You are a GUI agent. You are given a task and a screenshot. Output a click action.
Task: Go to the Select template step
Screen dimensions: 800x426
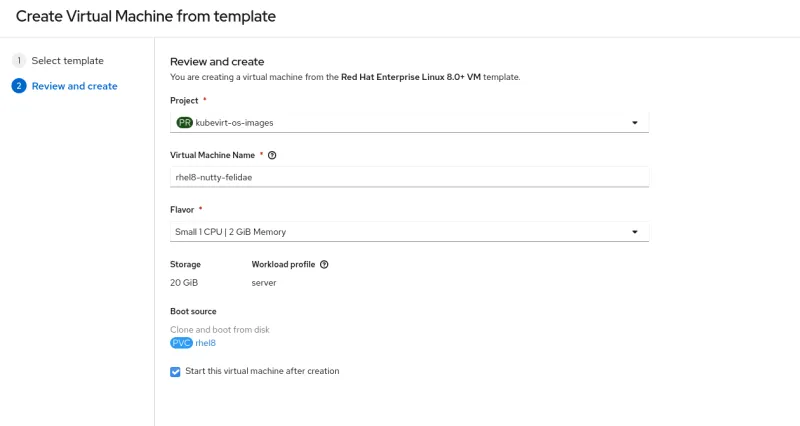[67, 61]
